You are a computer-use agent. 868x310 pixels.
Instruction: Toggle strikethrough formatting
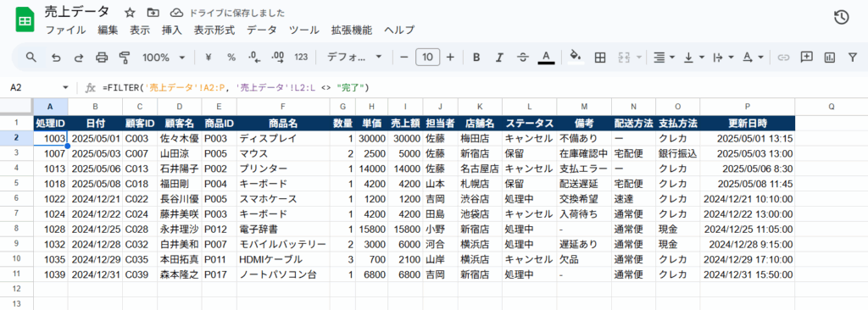(x=522, y=57)
